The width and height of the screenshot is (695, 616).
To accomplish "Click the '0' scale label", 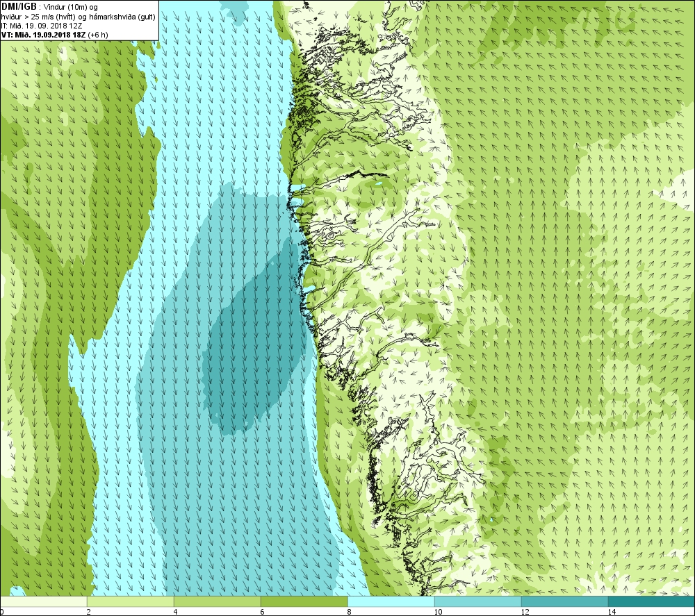I will tap(2, 612).
